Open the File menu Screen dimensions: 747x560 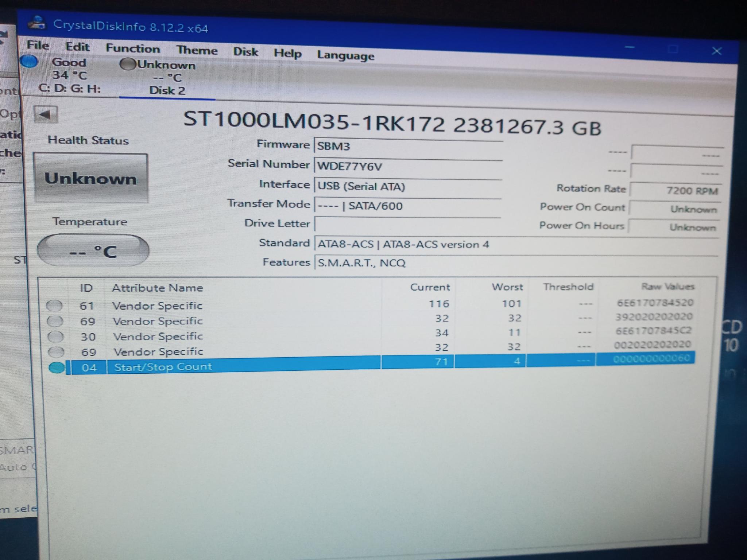(x=38, y=45)
